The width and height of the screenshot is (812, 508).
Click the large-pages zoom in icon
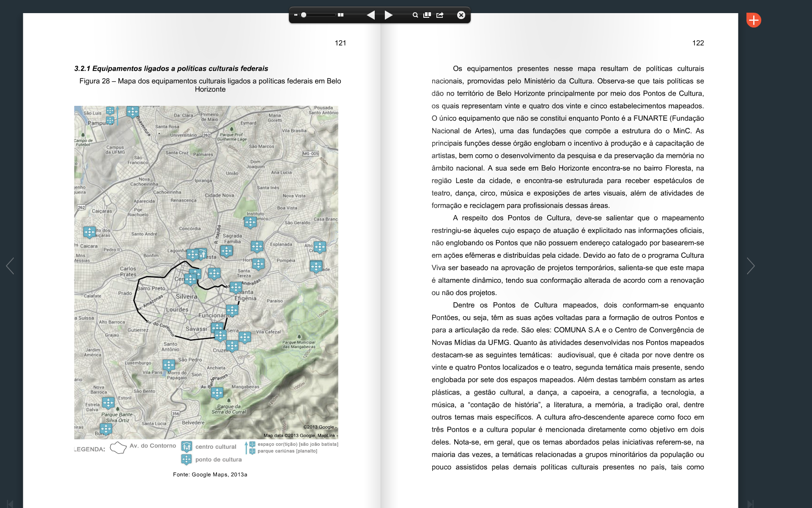click(x=340, y=15)
